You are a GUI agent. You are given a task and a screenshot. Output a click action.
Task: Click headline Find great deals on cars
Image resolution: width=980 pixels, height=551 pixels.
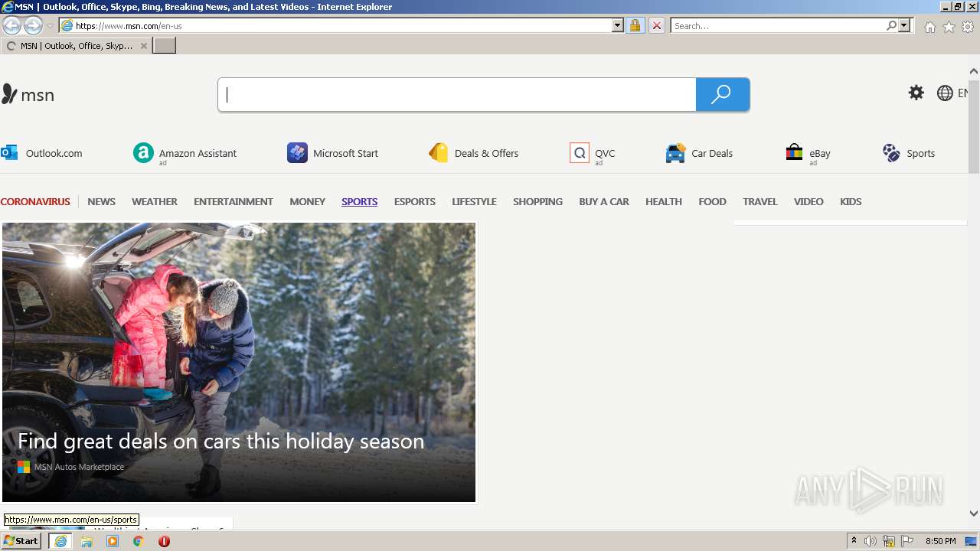tap(220, 441)
